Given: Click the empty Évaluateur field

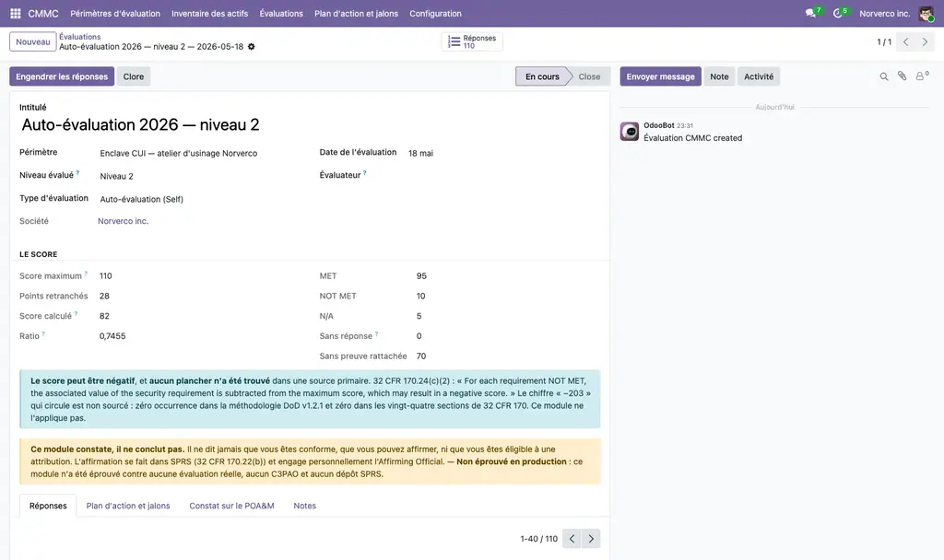Looking at the screenshot, I should [503, 176].
